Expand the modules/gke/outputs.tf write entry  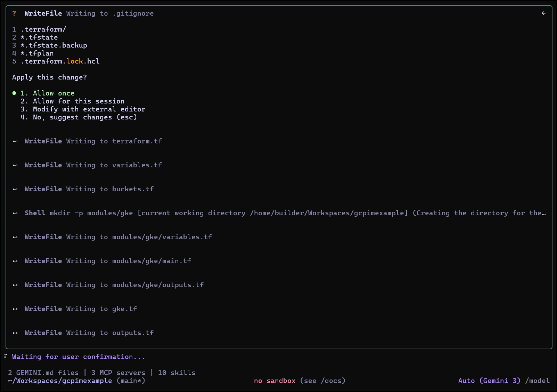pos(114,285)
